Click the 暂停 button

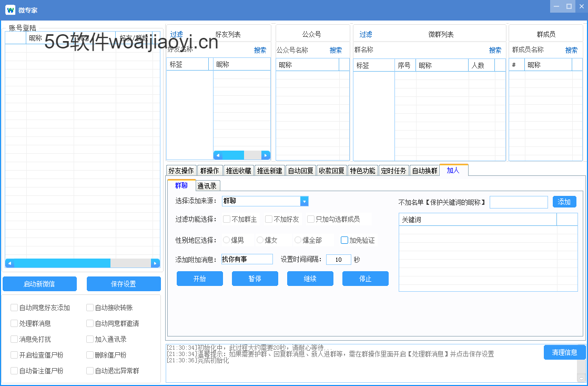point(255,279)
